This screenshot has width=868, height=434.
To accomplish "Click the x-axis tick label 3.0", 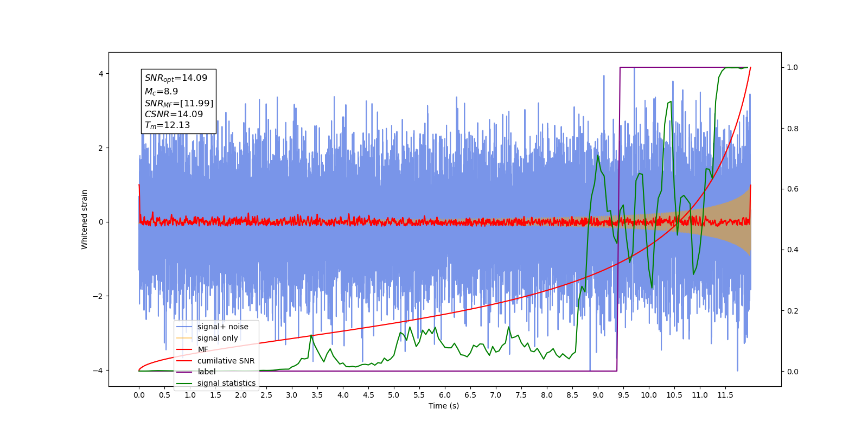I will pyautogui.click(x=292, y=395).
